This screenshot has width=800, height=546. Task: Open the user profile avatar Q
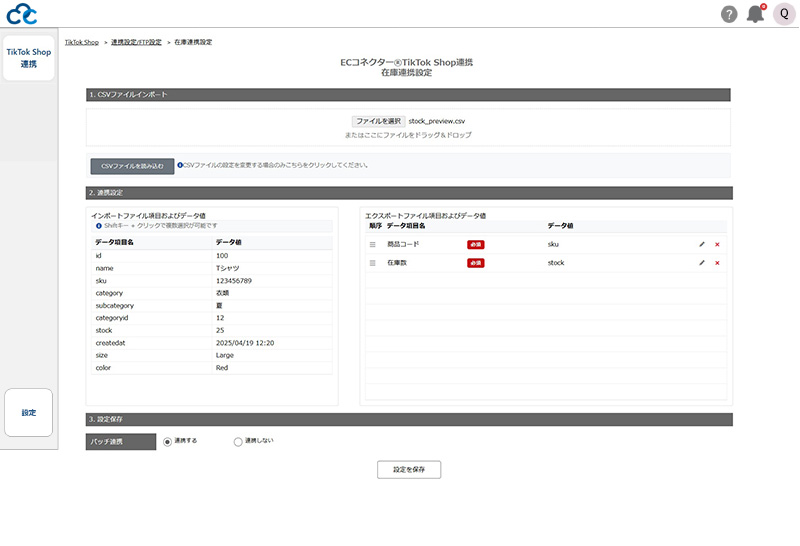[x=784, y=14]
